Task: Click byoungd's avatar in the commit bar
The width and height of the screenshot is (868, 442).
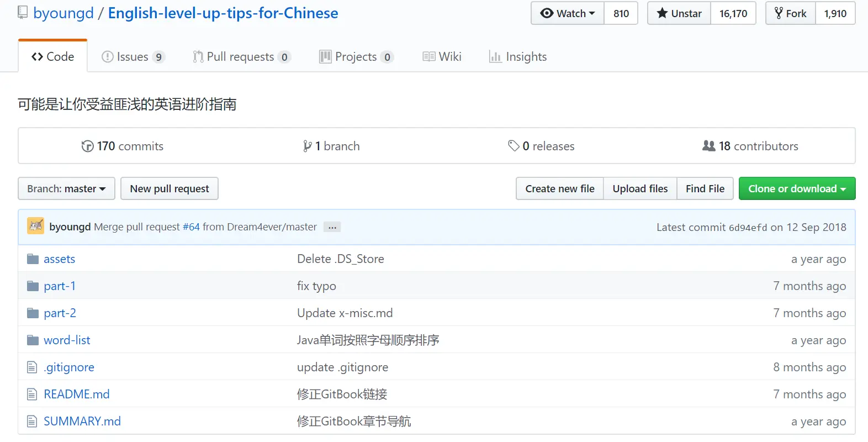Action: 36,226
